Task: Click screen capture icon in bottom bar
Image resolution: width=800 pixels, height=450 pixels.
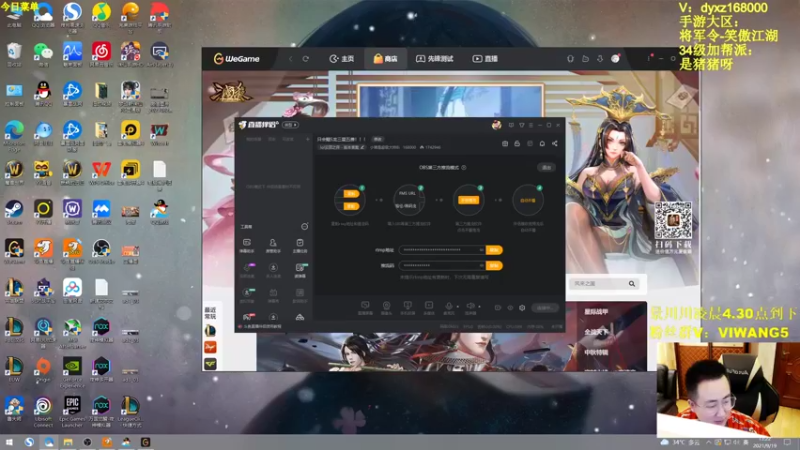Action: click(x=365, y=307)
